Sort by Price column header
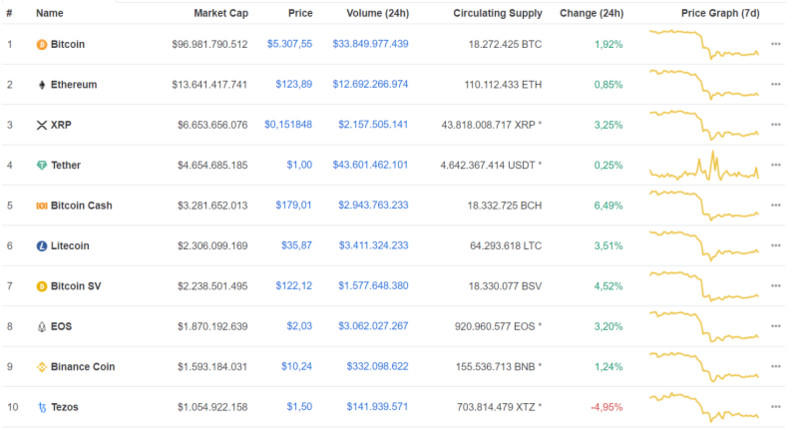Screen dimensions: 798x430 300,13
